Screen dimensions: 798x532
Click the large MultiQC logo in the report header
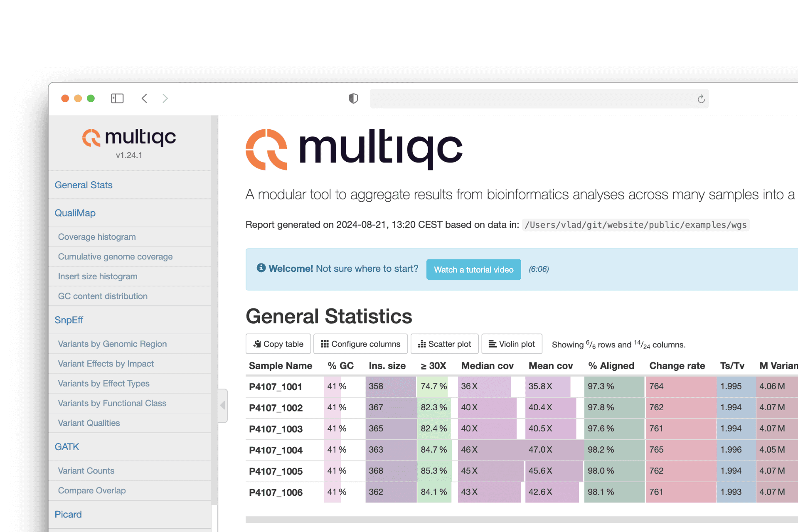[x=354, y=149]
